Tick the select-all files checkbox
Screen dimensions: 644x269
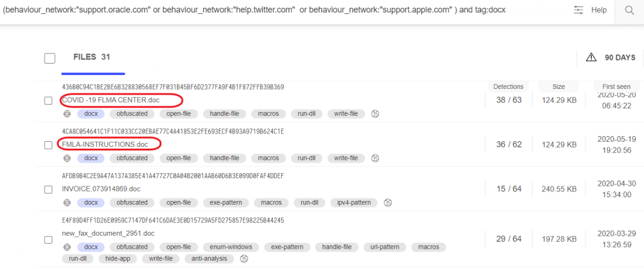(50, 59)
